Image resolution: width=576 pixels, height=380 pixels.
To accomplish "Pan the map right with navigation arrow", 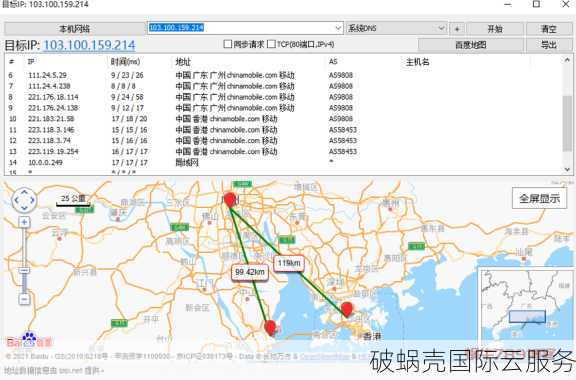I will coord(33,201).
